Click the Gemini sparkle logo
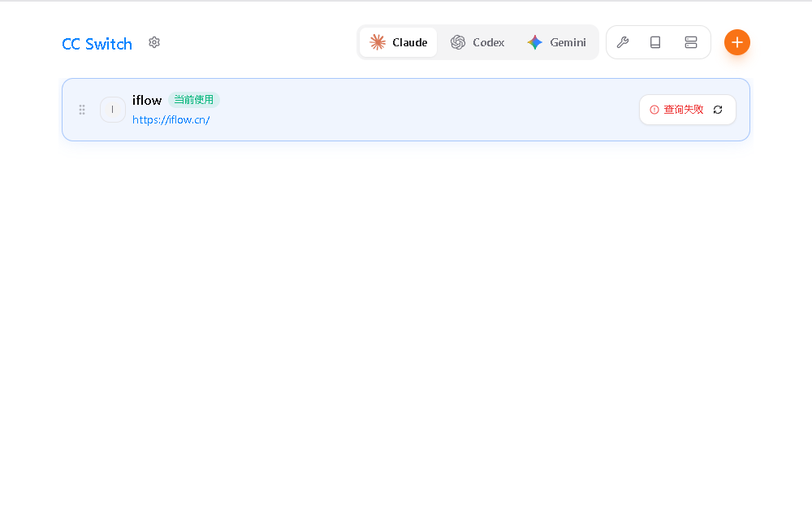 [x=534, y=42]
